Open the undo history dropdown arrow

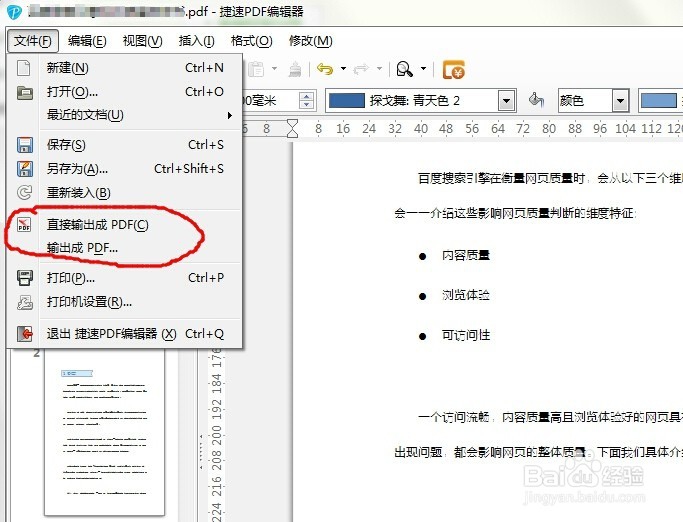(343, 69)
